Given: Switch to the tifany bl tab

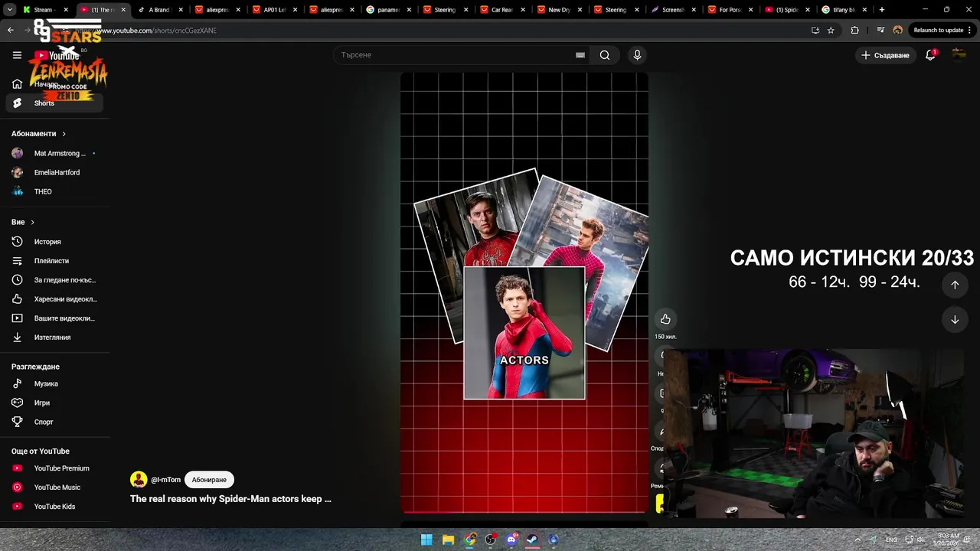Looking at the screenshot, I should 844,10.
